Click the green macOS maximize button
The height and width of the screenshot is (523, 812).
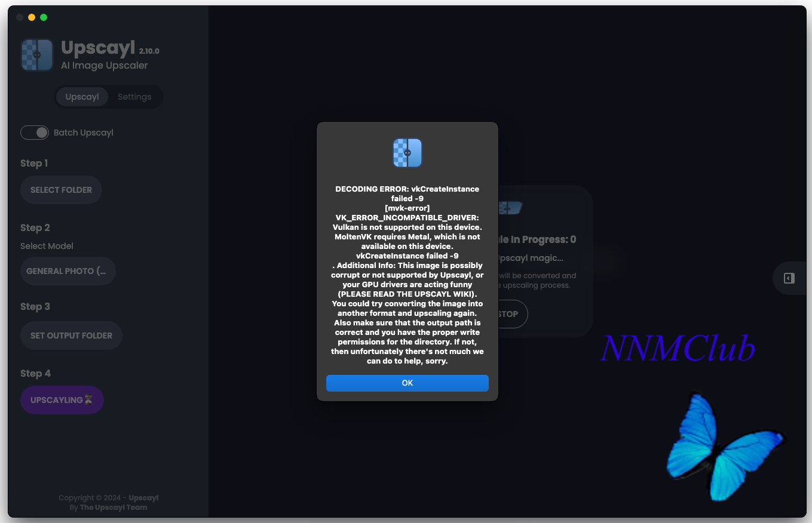(44, 17)
